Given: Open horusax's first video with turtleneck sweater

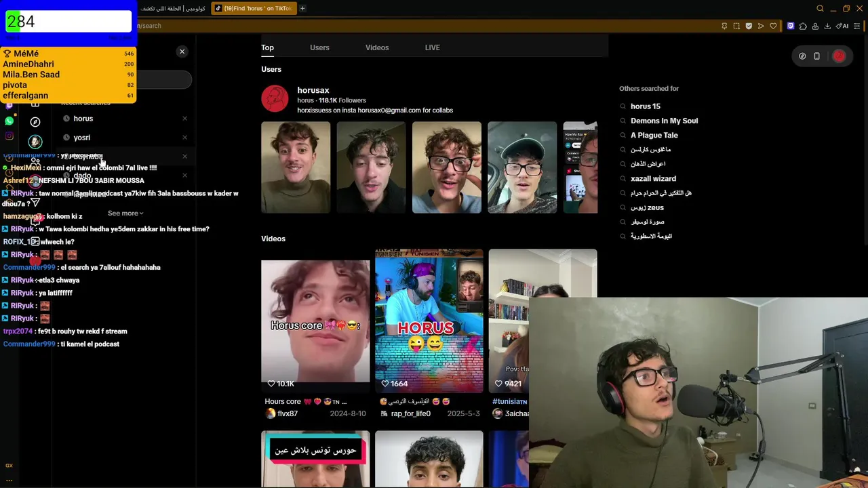Looking at the screenshot, I should pyautogui.click(x=296, y=167).
